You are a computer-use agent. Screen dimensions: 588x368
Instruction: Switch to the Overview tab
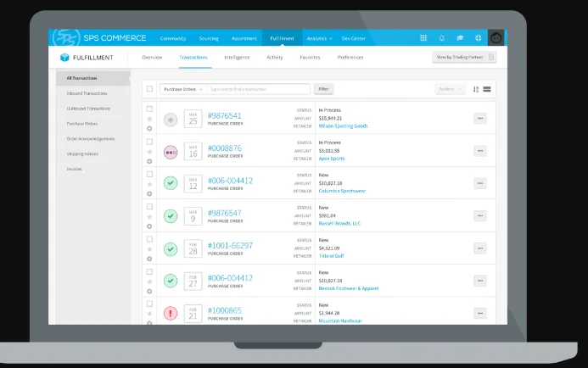(152, 58)
